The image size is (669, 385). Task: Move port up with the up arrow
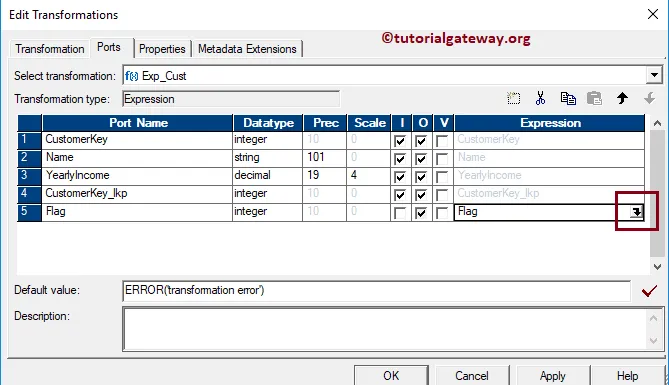point(622,99)
